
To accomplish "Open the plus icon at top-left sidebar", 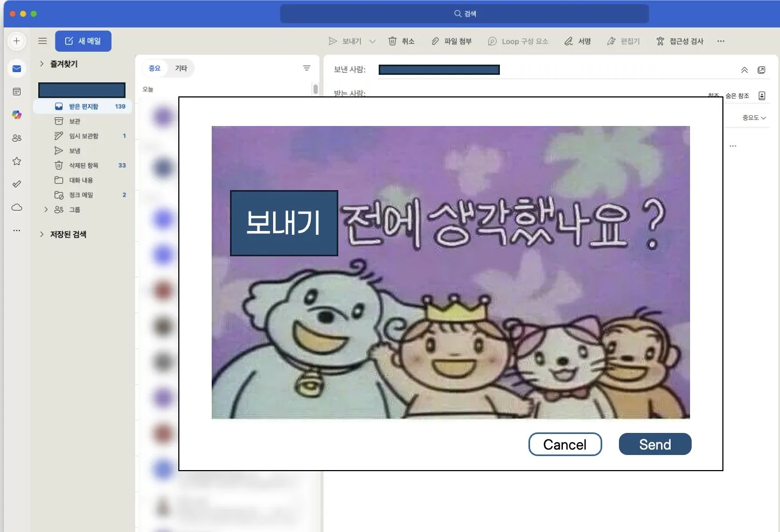I will click(x=17, y=41).
